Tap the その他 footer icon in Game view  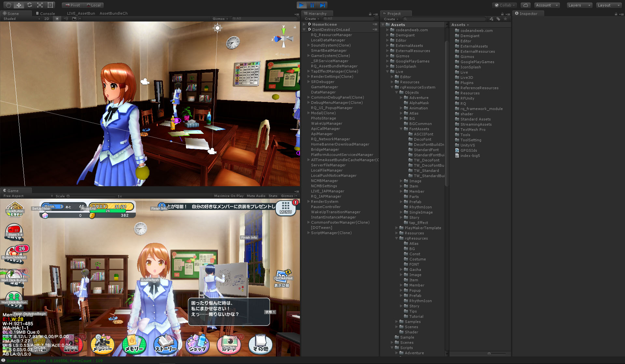(x=261, y=345)
